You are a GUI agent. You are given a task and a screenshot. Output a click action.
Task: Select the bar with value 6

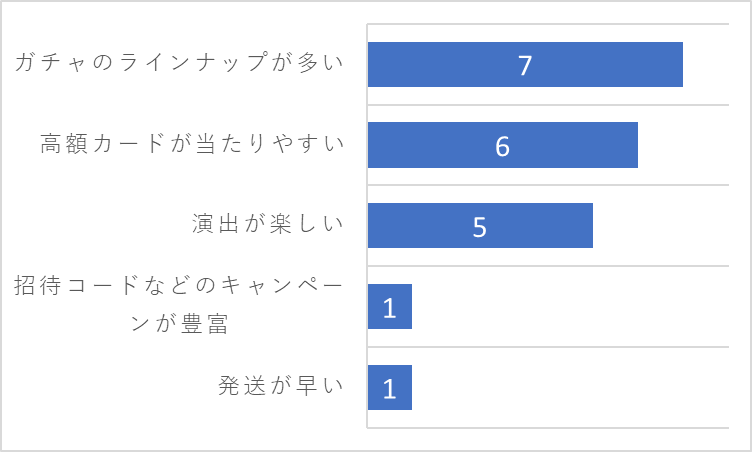[x=503, y=145]
